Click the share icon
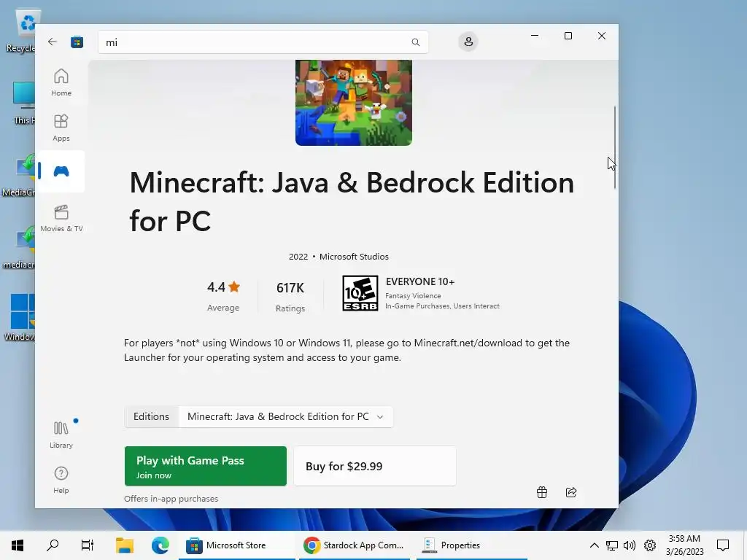The height and width of the screenshot is (560, 747). coord(570,492)
